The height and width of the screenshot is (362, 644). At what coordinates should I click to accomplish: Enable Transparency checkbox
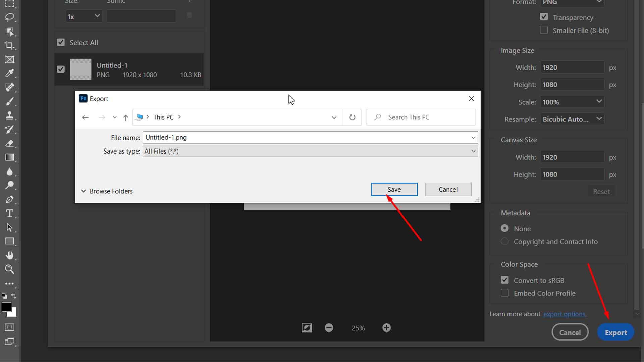pyautogui.click(x=544, y=17)
